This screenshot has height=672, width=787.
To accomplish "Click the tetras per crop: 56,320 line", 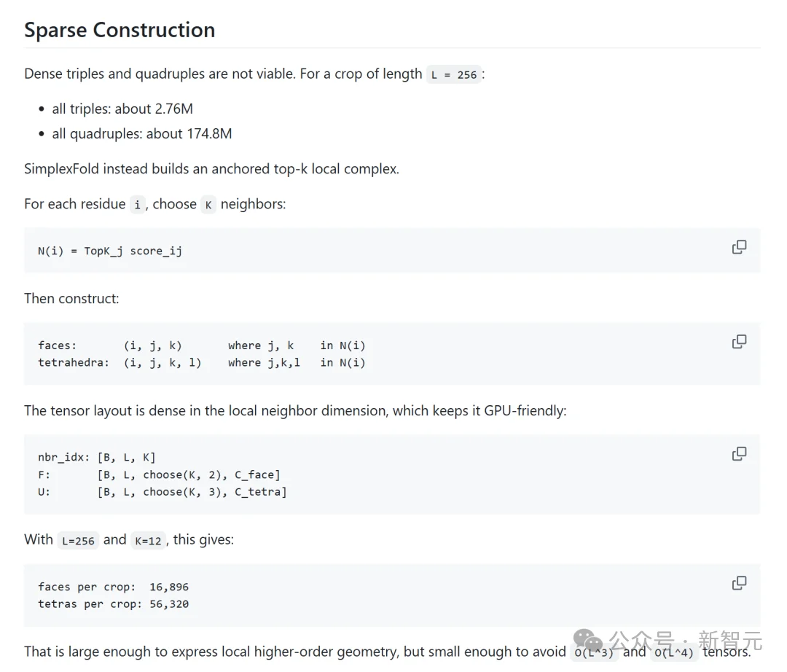I will [x=114, y=603].
